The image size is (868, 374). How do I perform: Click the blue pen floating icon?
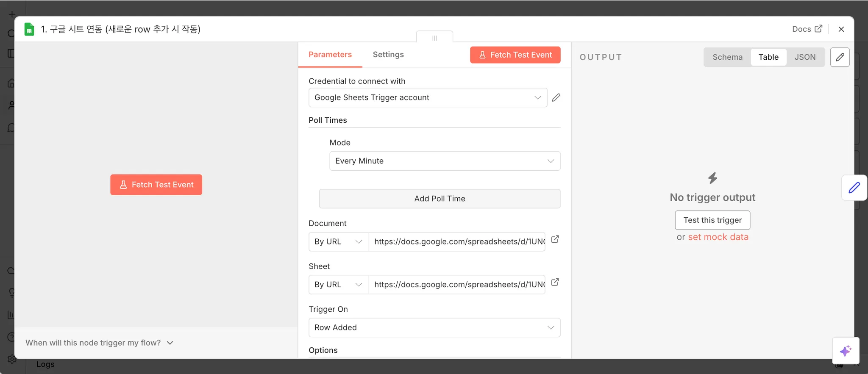[x=854, y=188]
